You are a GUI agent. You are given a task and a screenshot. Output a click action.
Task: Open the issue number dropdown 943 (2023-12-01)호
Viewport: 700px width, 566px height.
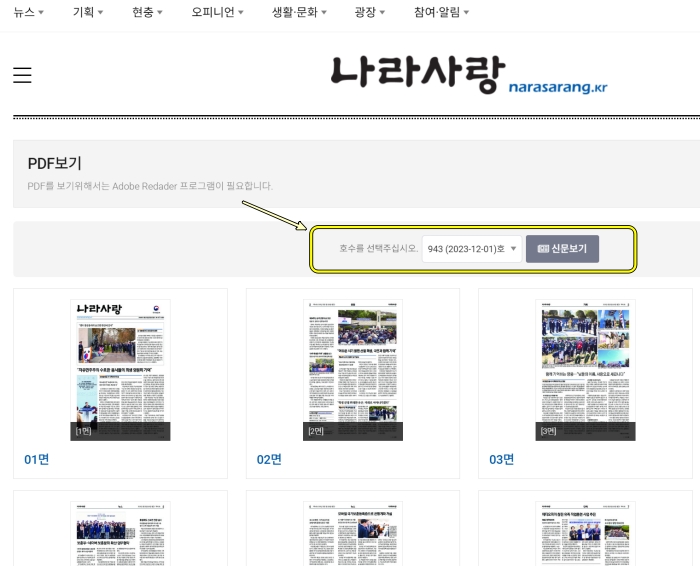click(x=472, y=249)
